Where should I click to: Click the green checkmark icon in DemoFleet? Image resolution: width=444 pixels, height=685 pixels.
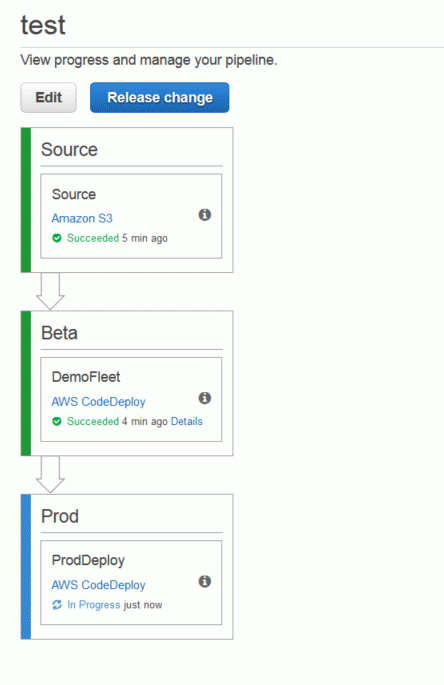57,422
